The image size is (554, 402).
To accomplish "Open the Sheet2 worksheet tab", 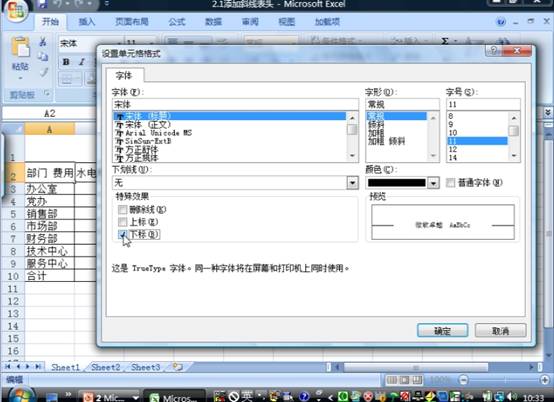I will (x=106, y=367).
